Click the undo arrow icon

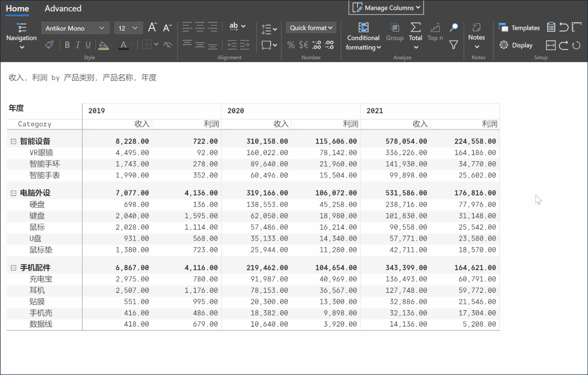coord(563,27)
